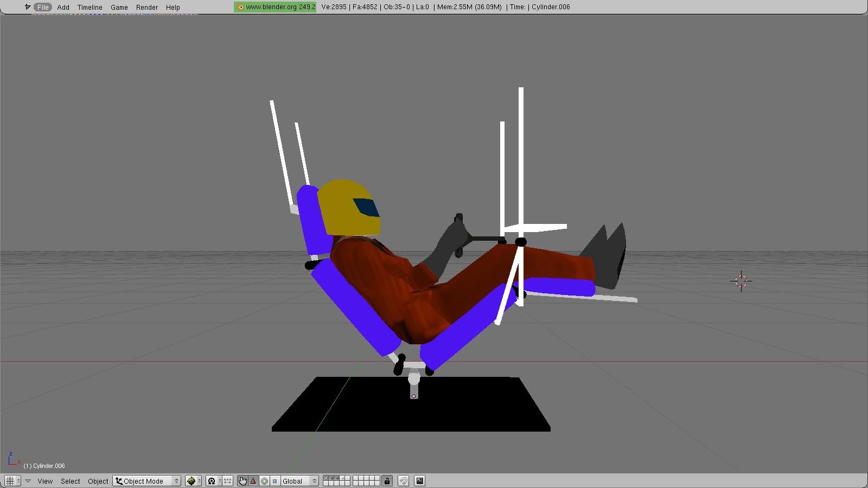Open the Add menu

(x=63, y=7)
